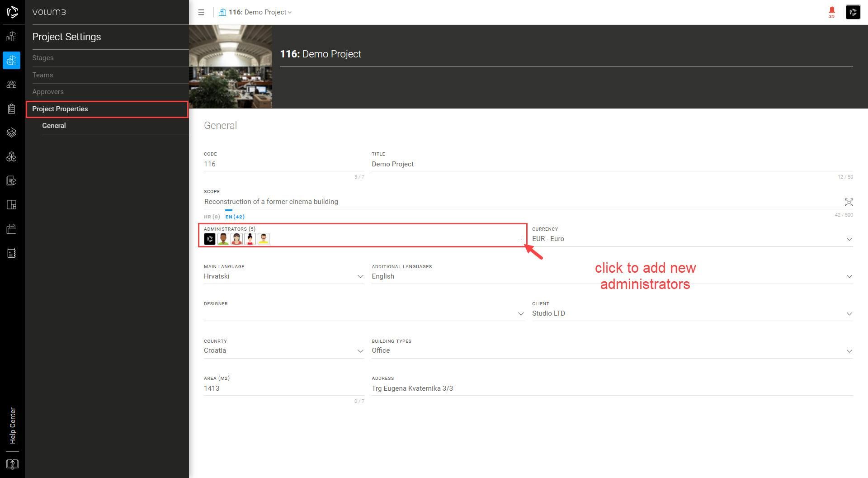Open the Client Studio LTD dropdown
Screen dimensions: 868x478
692,313
